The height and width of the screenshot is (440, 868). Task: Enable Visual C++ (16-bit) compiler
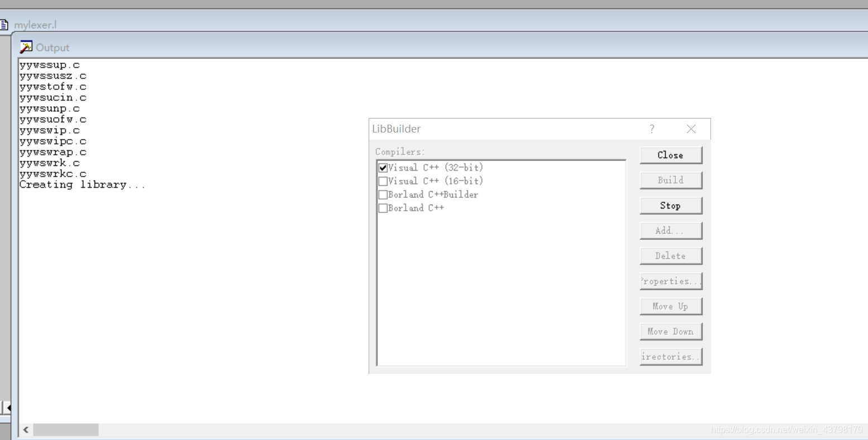(x=383, y=181)
